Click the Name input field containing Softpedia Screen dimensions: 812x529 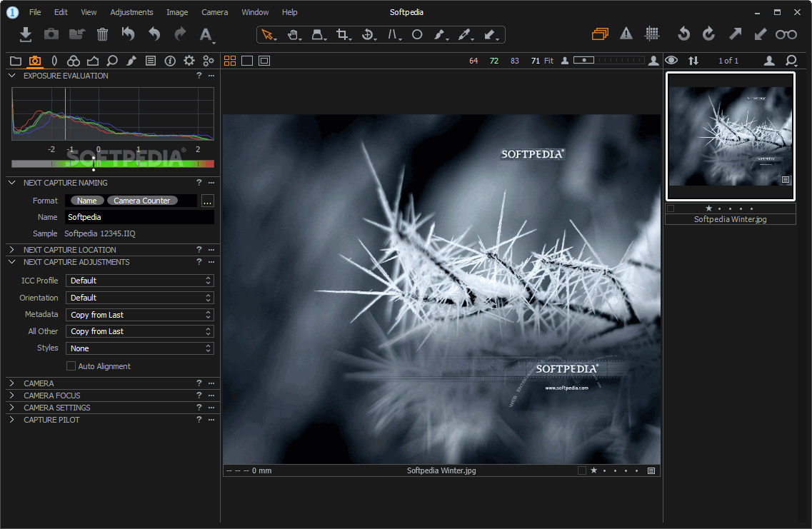pos(140,218)
